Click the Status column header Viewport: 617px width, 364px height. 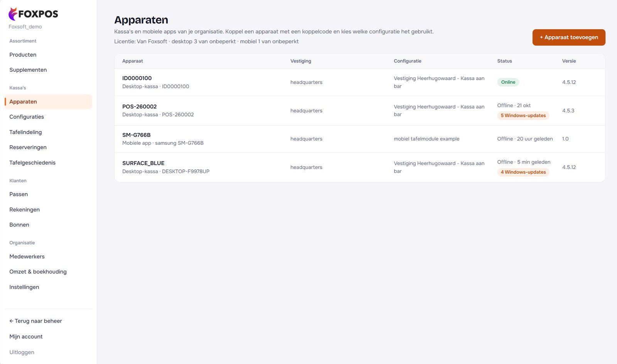(x=504, y=61)
